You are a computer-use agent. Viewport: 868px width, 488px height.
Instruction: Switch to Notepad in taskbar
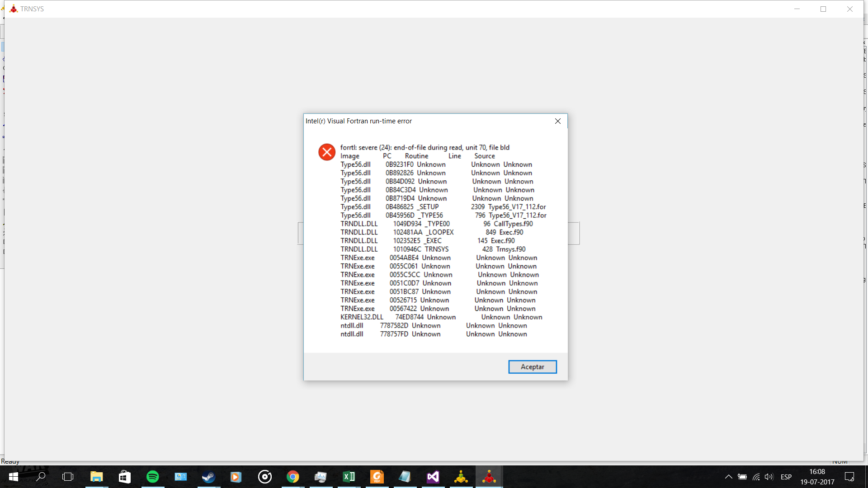[x=405, y=477]
